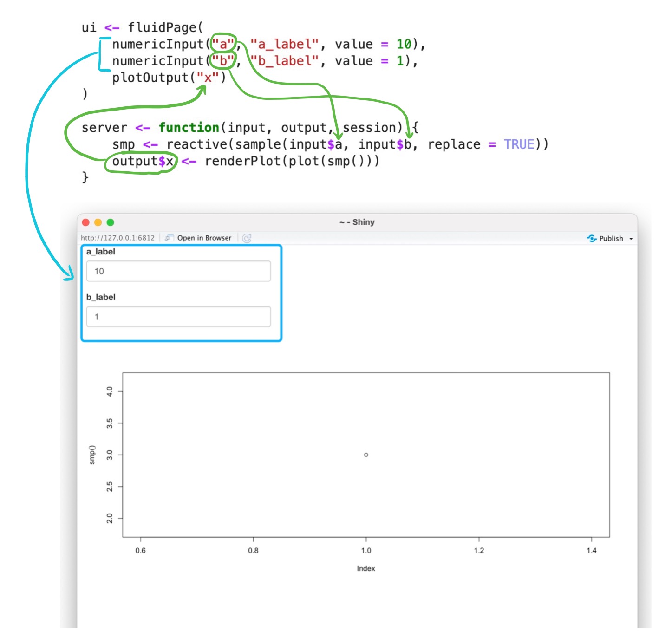The width and height of the screenshot is (659, 644).
Task: Click the blue Publish icon
Action: pyautogui.click(x=592, y=238)
